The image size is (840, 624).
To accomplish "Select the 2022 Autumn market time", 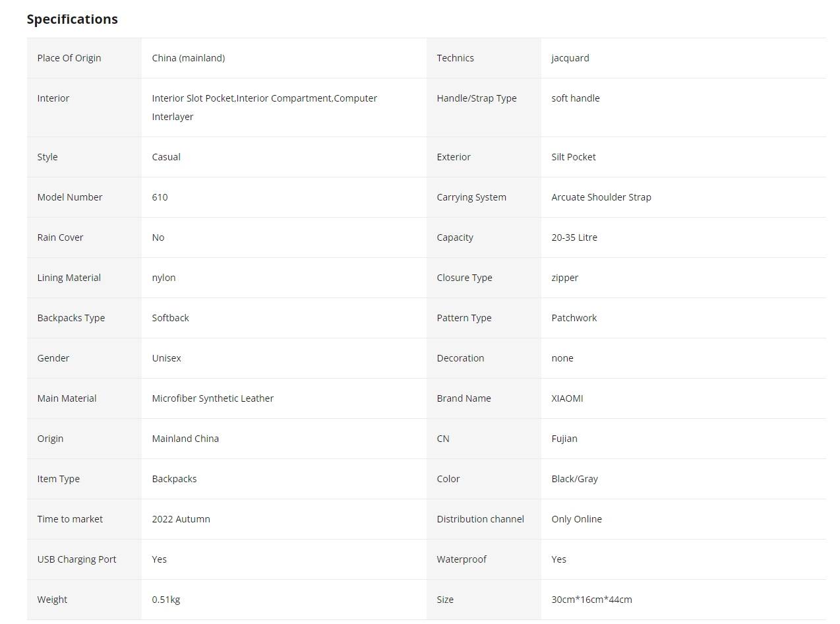I will click(x=181, y=519).
